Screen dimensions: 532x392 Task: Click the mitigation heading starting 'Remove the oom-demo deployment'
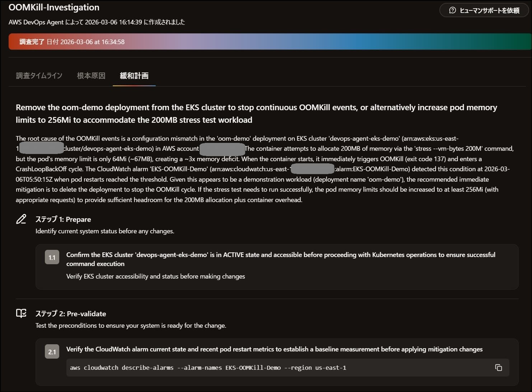click(x=256, y=113)
